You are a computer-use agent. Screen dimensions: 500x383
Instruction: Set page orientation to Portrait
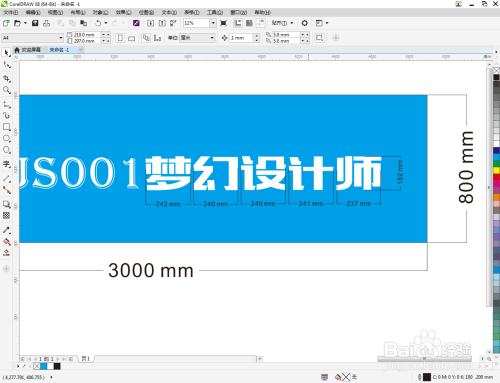(120, 38)
